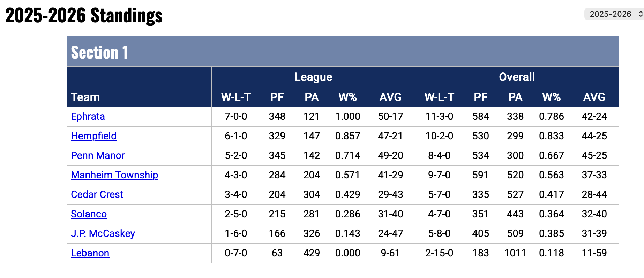This screenshot has width=644, height=278.
Task: Click the League W% column header
Action: (347, 97)
